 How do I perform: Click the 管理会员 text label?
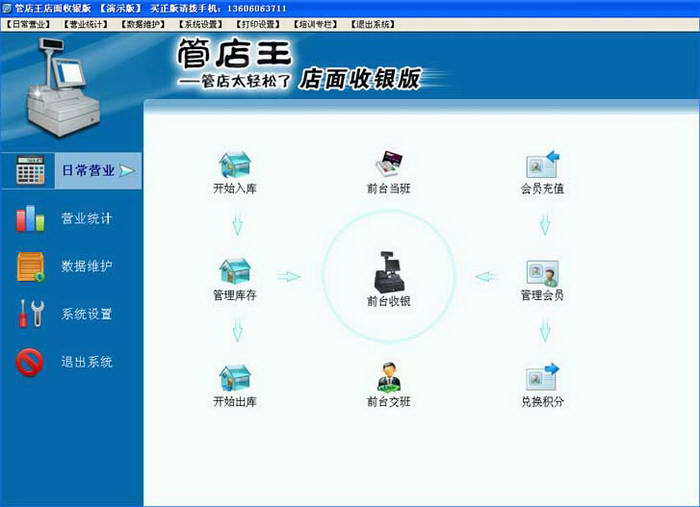(542, 295)
